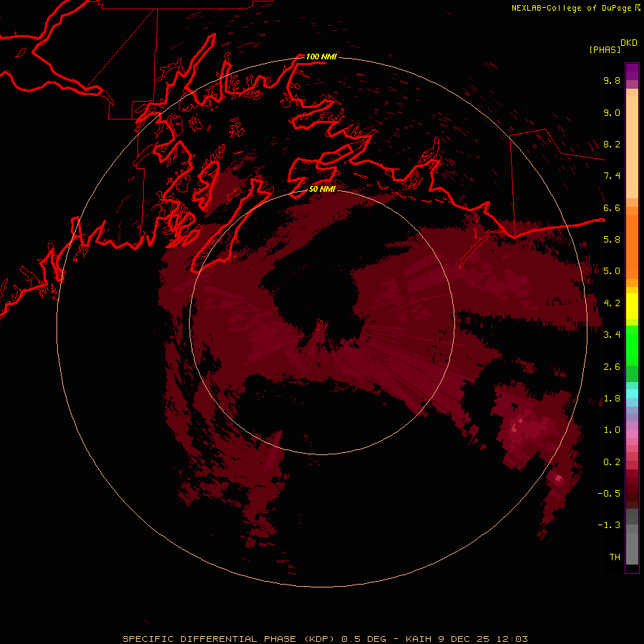
Task: Click the 9.0 value on the color scale
Action: [x=612, y=112]
